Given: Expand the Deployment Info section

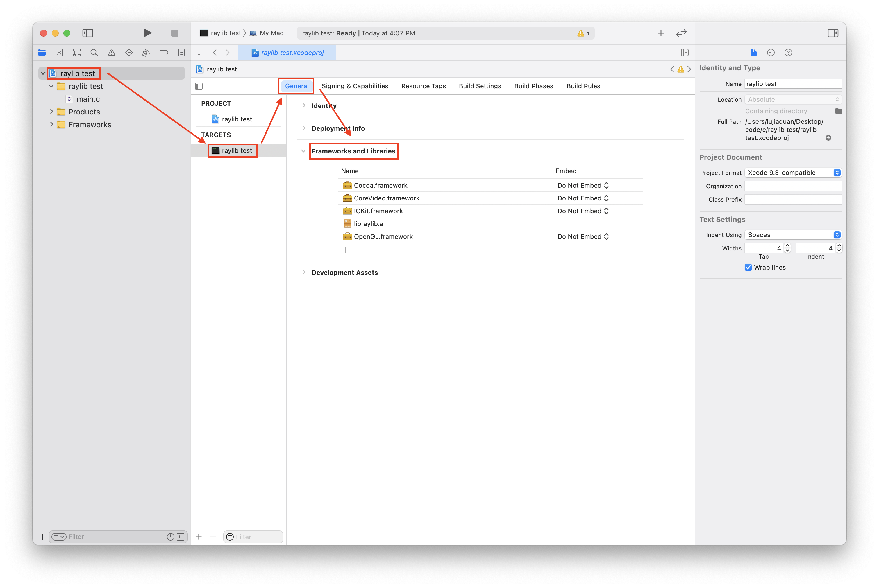Looking at the screenshot, I should coord(303,128).
